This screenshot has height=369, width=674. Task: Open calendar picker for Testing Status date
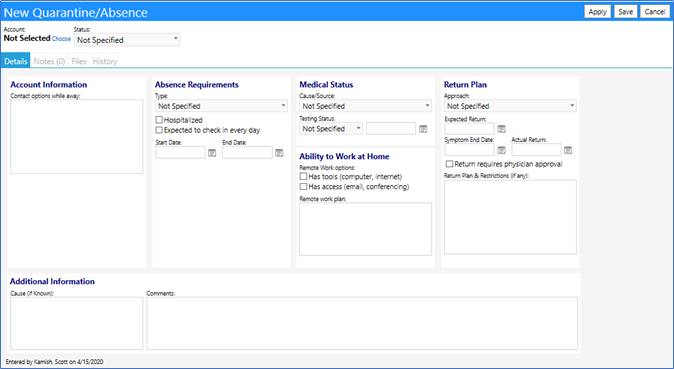[423, 129]
